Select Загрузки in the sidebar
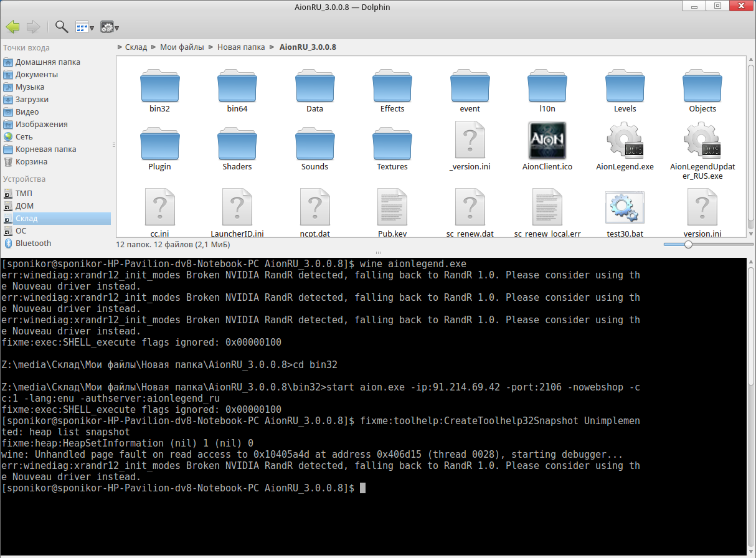This screenshot has height=558, width=756. [32, 100]
